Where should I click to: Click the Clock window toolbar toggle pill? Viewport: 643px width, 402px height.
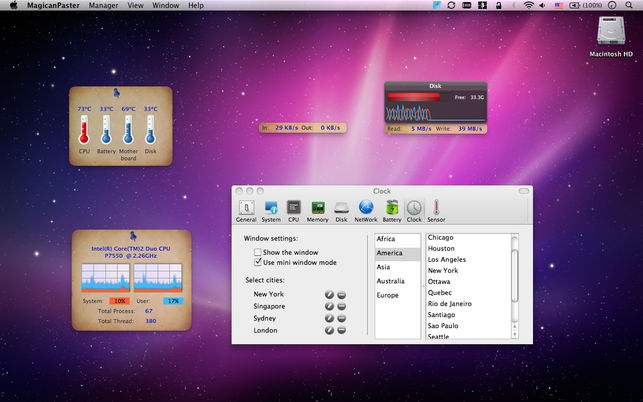[524, 191]
